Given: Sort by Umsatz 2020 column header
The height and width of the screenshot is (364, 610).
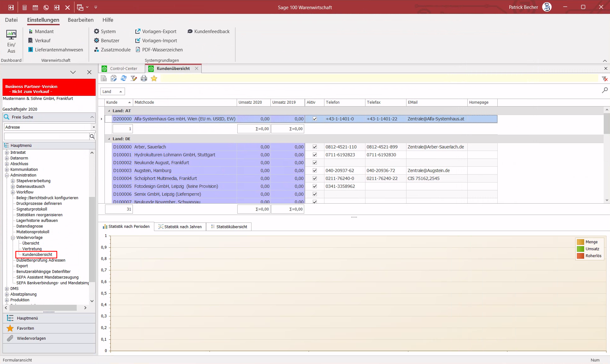Looking at the screenshot, I should click(x=253, y=102).
